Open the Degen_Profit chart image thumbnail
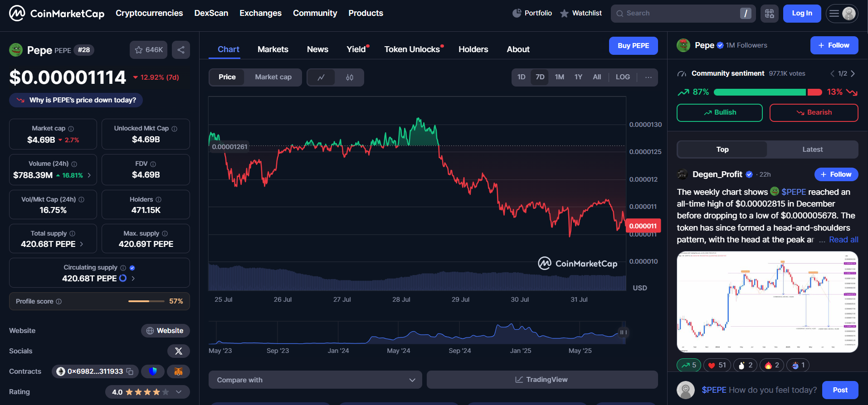The width and height of the screenshot is (868, 405). pos(767,302)
